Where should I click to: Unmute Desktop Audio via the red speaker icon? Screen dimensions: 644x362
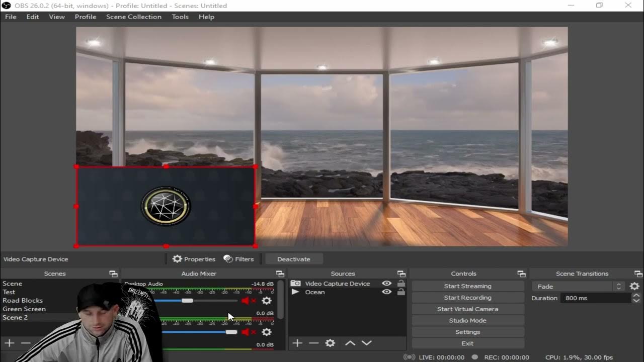click(249, 301)
